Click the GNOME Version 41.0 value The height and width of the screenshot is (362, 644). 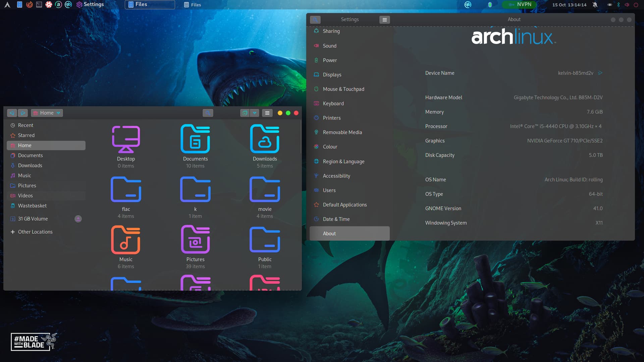click(598, 208)
